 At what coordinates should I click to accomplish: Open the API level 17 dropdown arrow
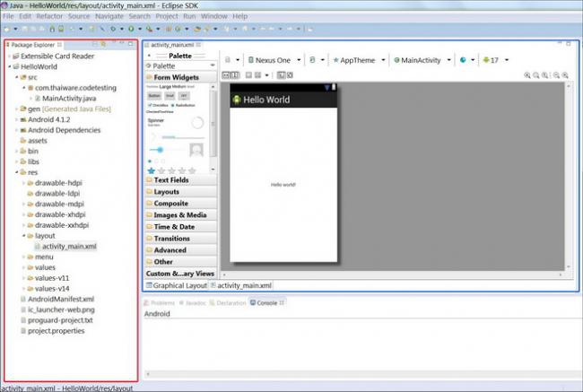pos(507,60)
